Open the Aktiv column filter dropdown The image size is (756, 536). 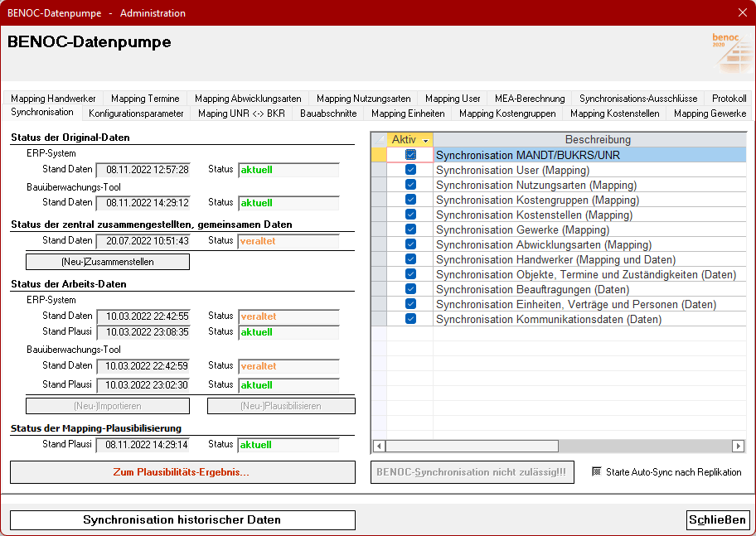pyautogui.click(x=425, y=141)
